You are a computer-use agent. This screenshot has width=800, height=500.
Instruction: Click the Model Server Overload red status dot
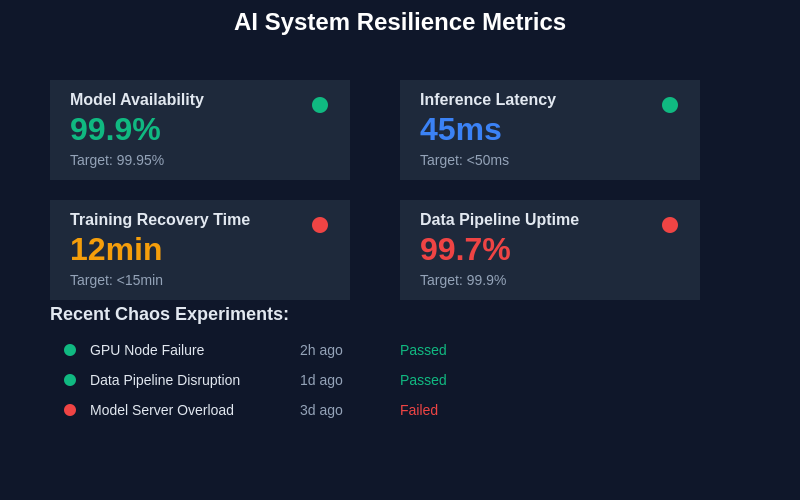(x=70, y=410)
